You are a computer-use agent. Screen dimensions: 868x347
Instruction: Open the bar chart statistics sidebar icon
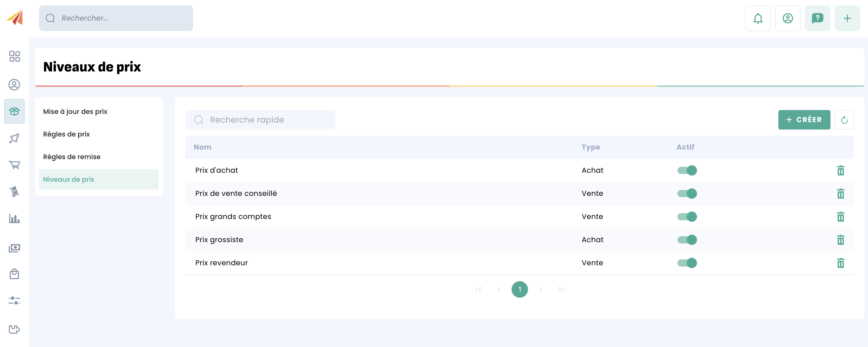click(x=14, y=219)
